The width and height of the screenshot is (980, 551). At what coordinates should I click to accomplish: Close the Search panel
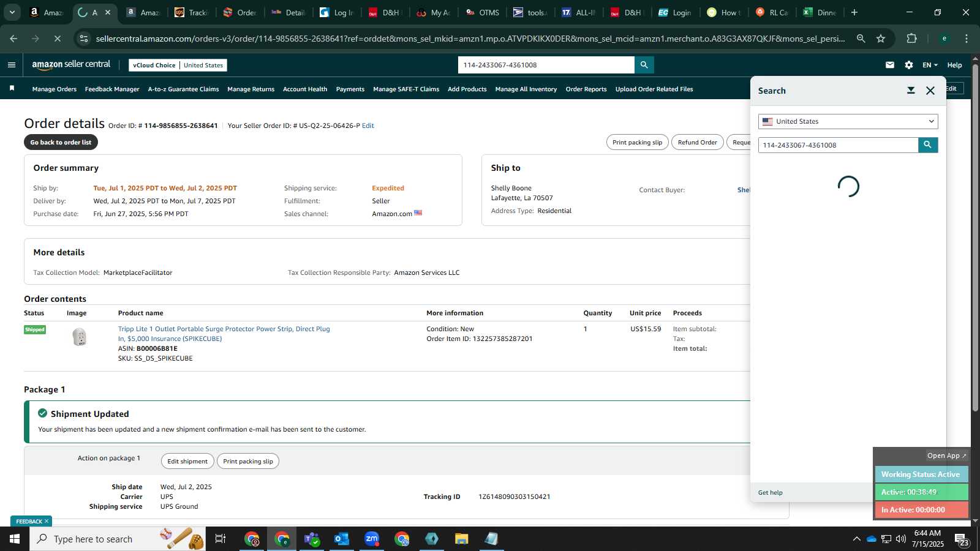[x=930, y=91]
